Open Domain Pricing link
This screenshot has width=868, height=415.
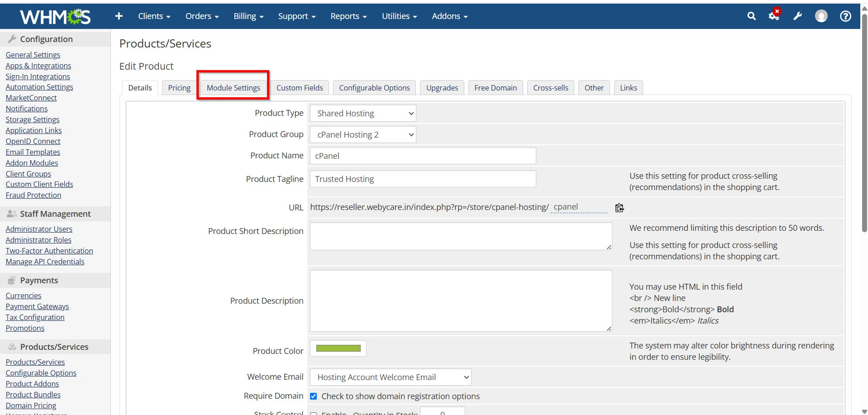click(x=31, y=405)
